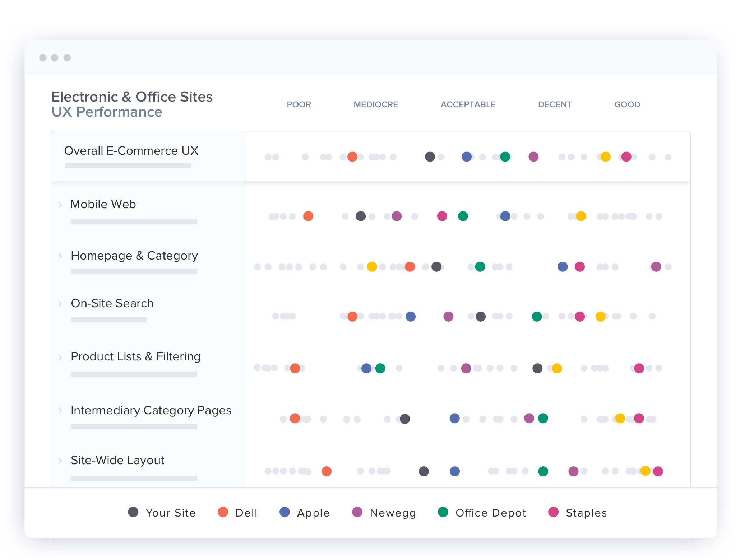The image size is (740, 560).
Task: Click green dot in On-Site Search row
Action: pyautogui.click(x=537, y=316)
